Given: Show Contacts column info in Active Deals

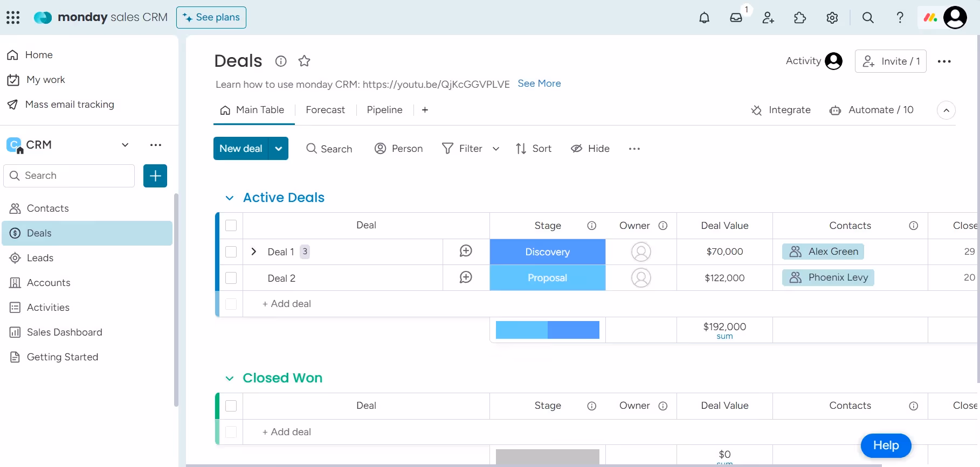Looking at the screenshot, I should tap(913, 226).
